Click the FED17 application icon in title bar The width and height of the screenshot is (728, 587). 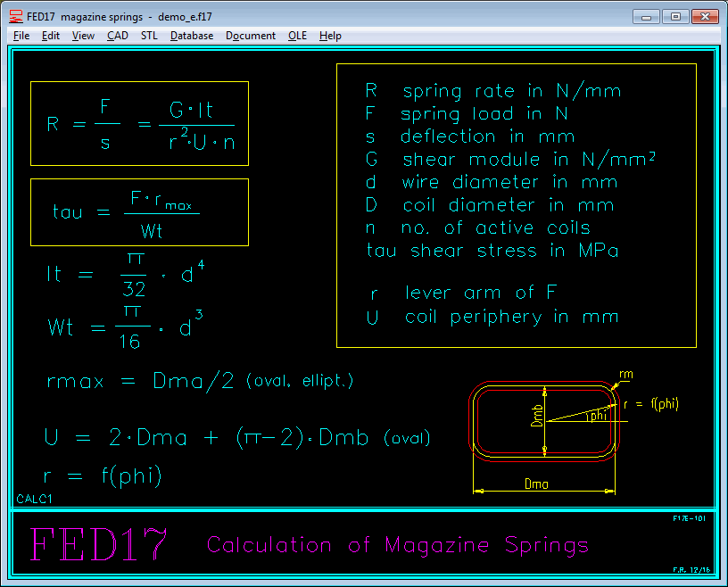click(16, 17)
